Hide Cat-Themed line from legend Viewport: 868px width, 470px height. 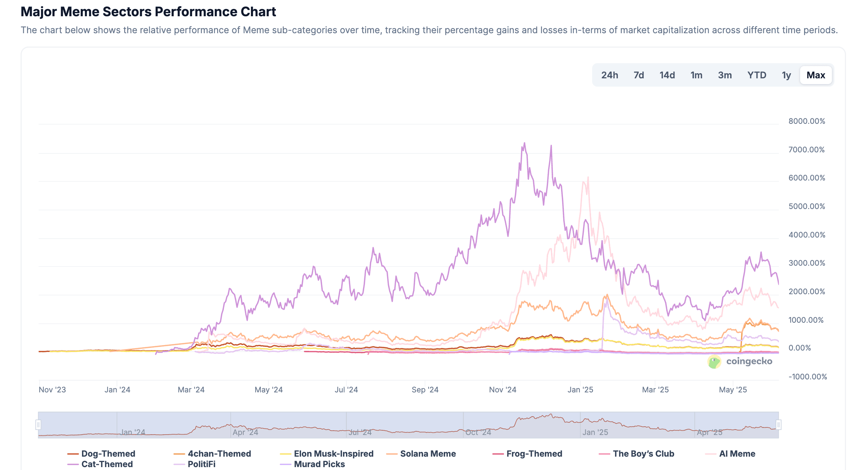click(x=107, y=464)
